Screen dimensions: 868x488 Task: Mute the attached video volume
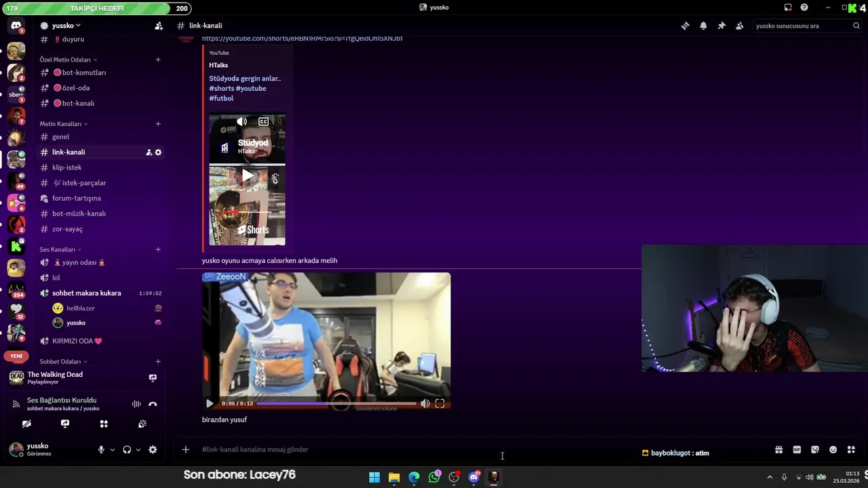pyautogui.click(x=425, y=404)
